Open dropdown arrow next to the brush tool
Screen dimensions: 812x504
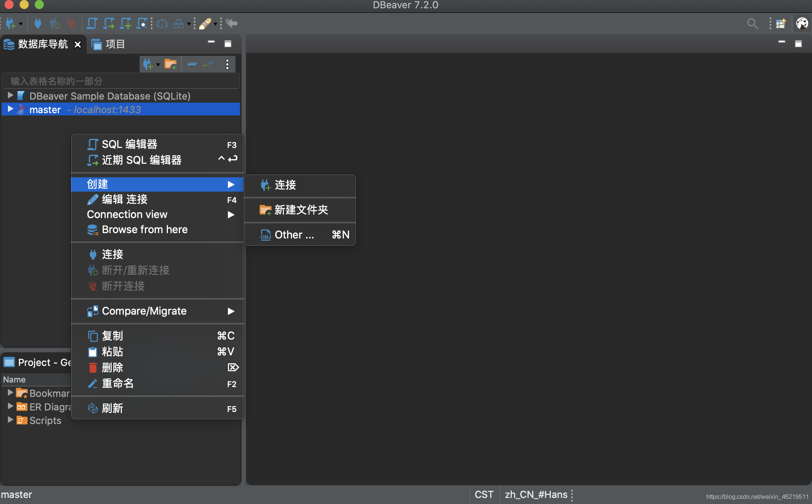(215, 24)
